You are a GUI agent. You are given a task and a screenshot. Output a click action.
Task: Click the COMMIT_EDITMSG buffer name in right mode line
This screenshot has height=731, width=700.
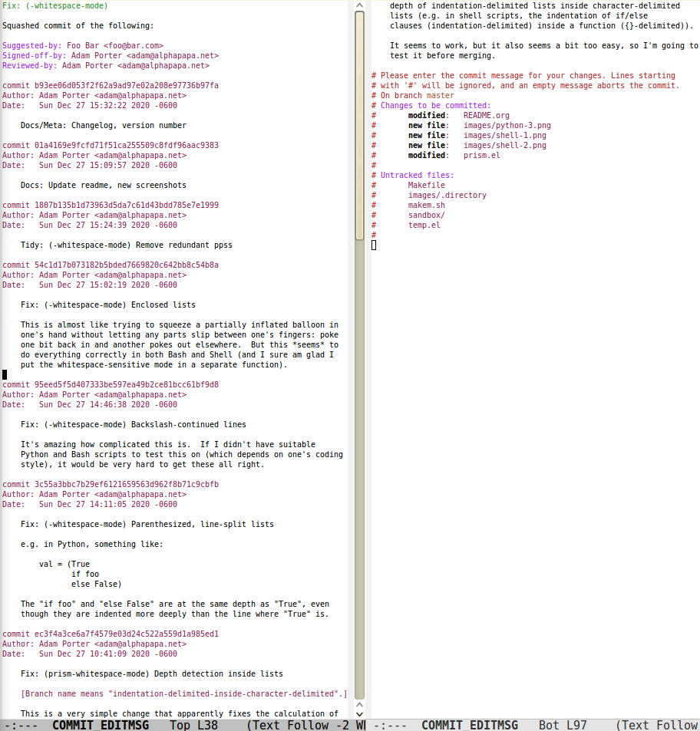click(470, 725)
